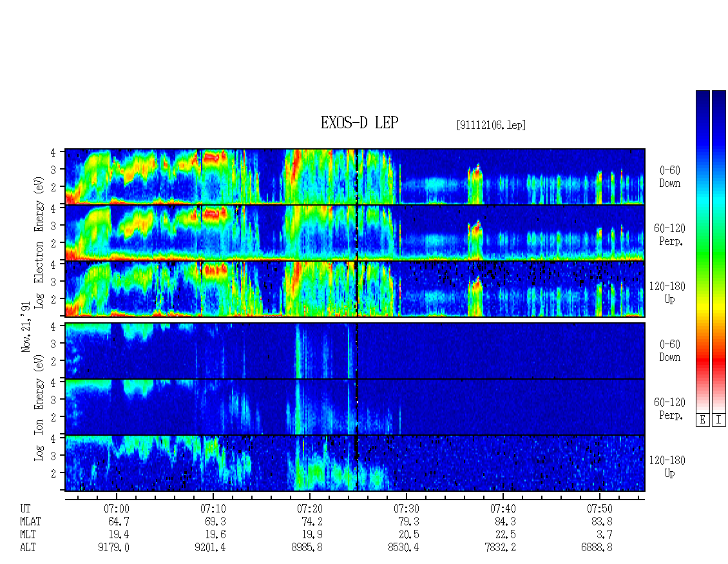Open the electron 0-60 Down spectrogram panel
Screen dimensions: 728x564
coord(355,177)
